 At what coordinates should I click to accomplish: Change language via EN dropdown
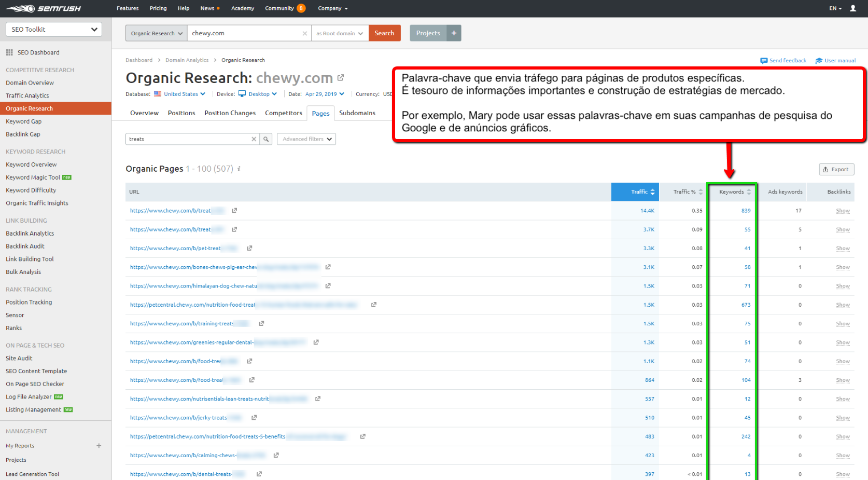click(835, 8)
